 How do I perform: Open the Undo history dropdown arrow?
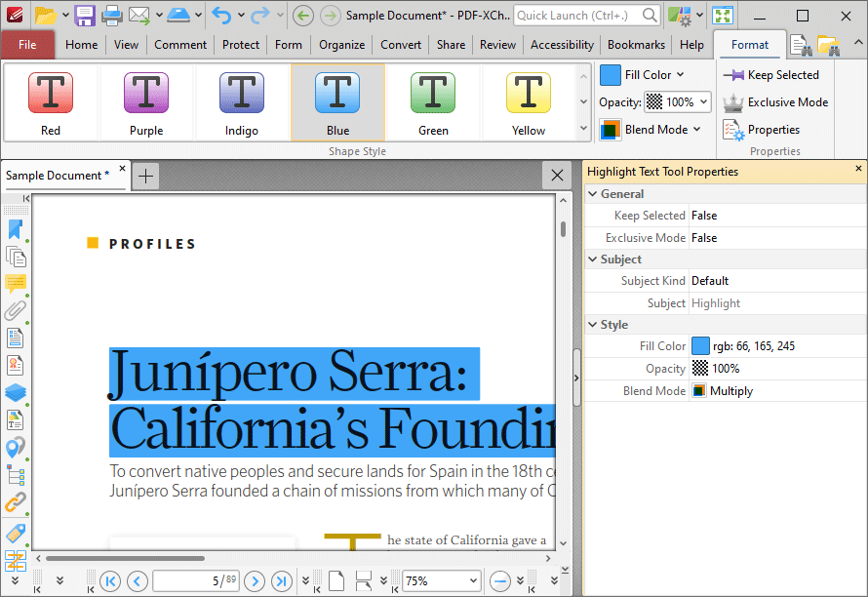click(241, 16)
